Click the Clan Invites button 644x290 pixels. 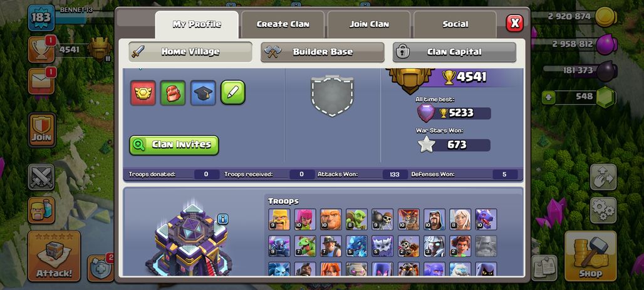point(174,145)
